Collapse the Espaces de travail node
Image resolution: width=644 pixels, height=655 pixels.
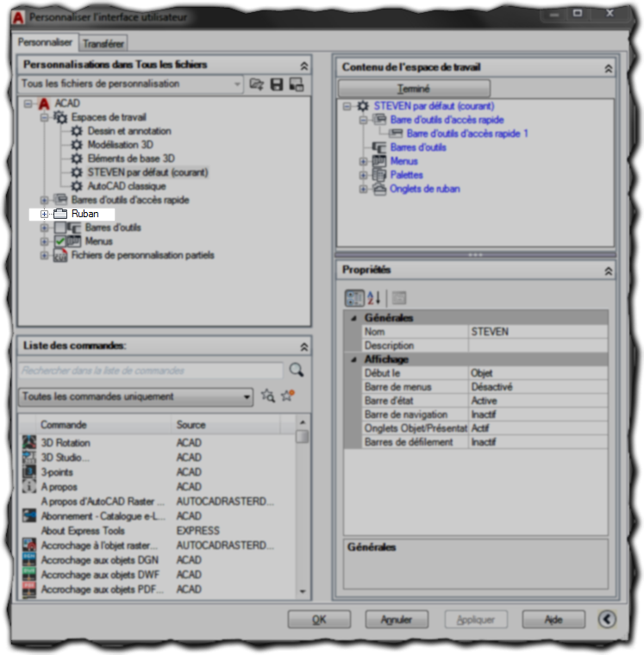pos(44,117)
